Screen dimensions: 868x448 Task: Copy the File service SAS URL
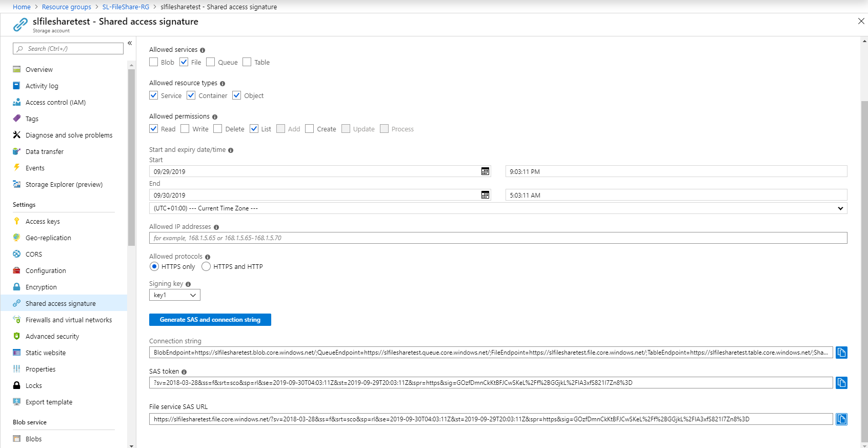841,419
